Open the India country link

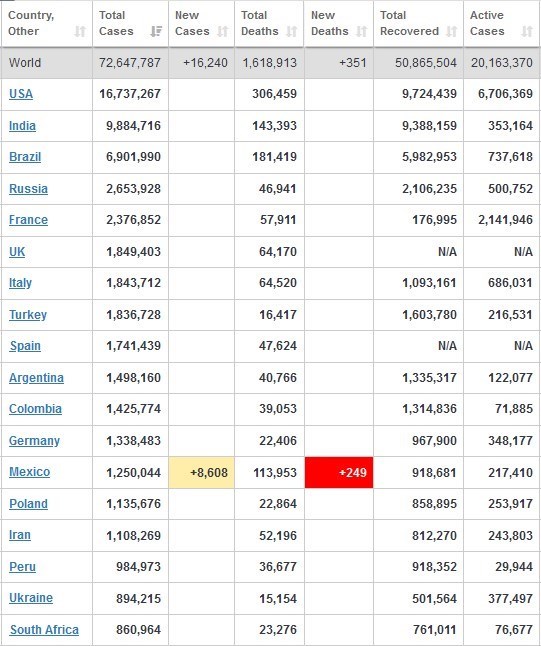pyautogui.click(x=22, y=126)
